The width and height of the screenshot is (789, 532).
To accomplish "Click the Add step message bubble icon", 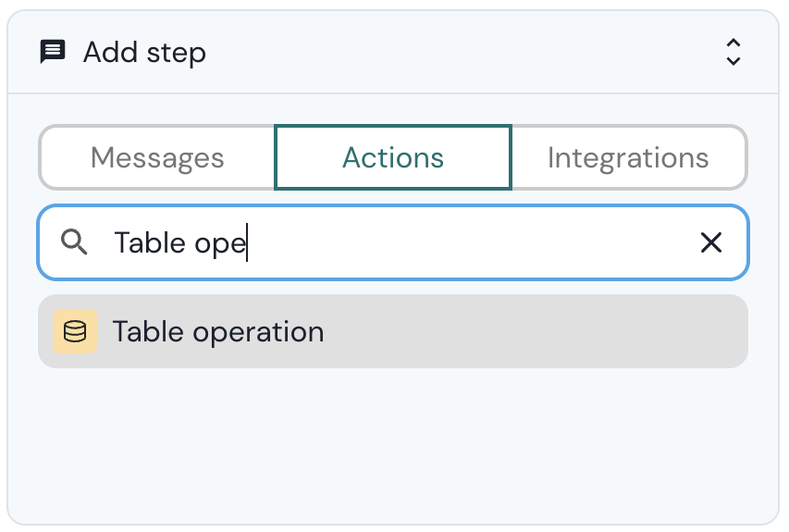I will pos(53,52).
